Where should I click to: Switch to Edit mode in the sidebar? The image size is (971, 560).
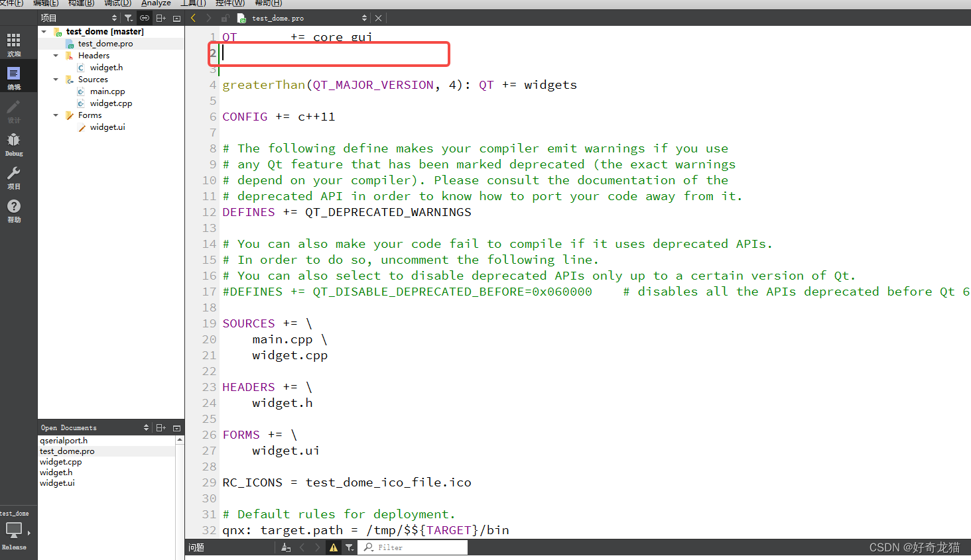pos(13,78)
